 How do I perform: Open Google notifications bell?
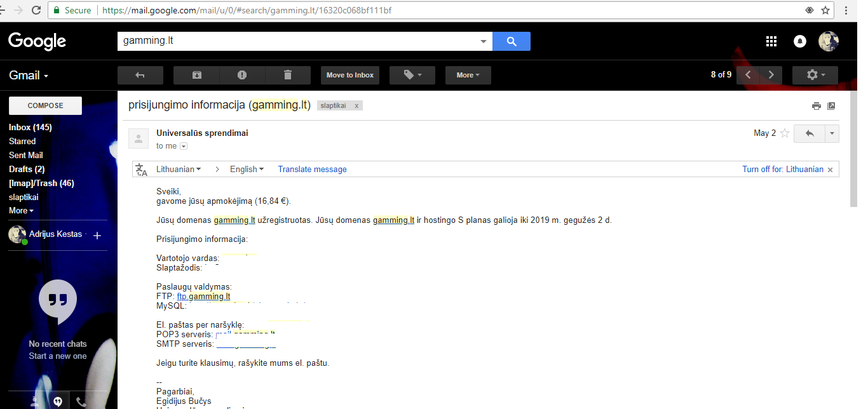(800, 42)
